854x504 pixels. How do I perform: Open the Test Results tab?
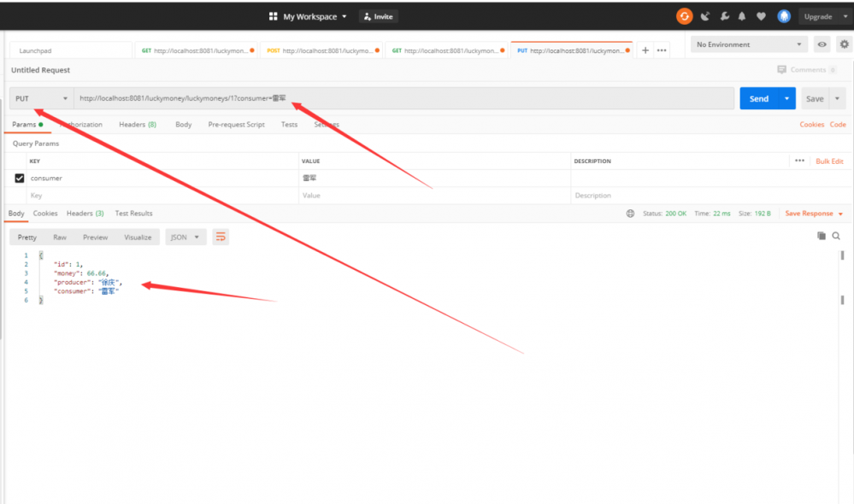pos(133,214)
